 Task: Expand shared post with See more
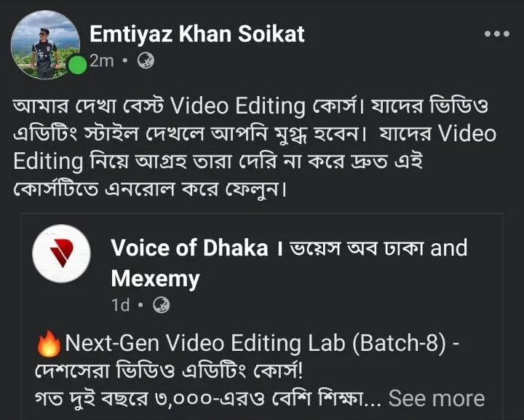(x=437, y=398)
